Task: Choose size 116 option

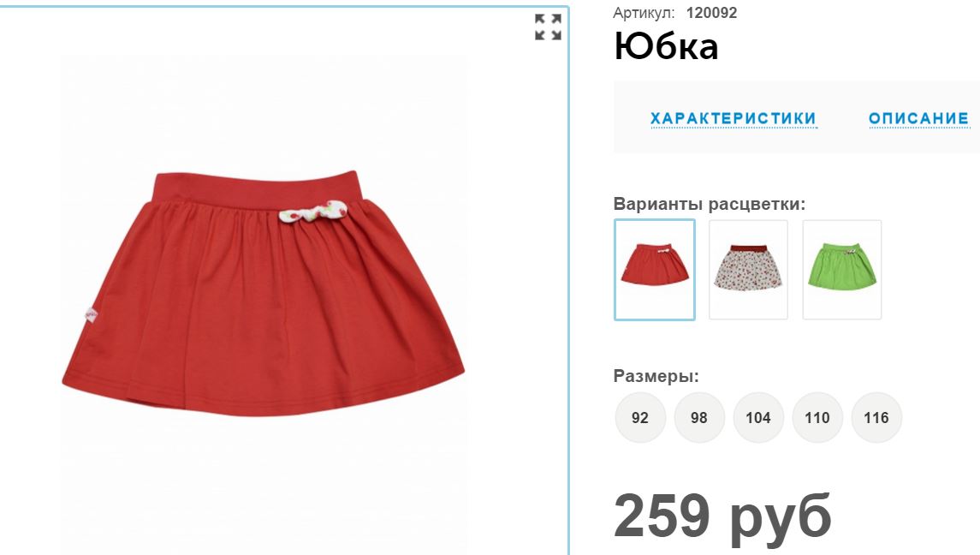Action: 876,417
